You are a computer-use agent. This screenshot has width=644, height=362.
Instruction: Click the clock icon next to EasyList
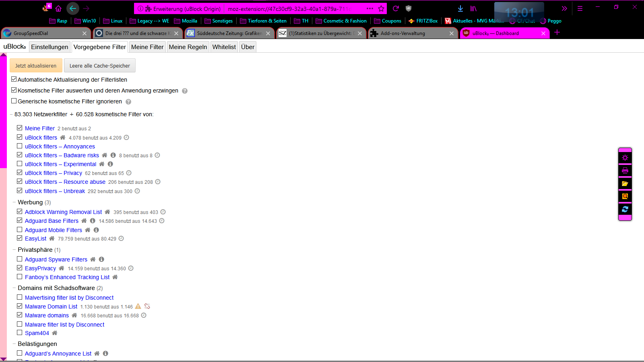121,239
